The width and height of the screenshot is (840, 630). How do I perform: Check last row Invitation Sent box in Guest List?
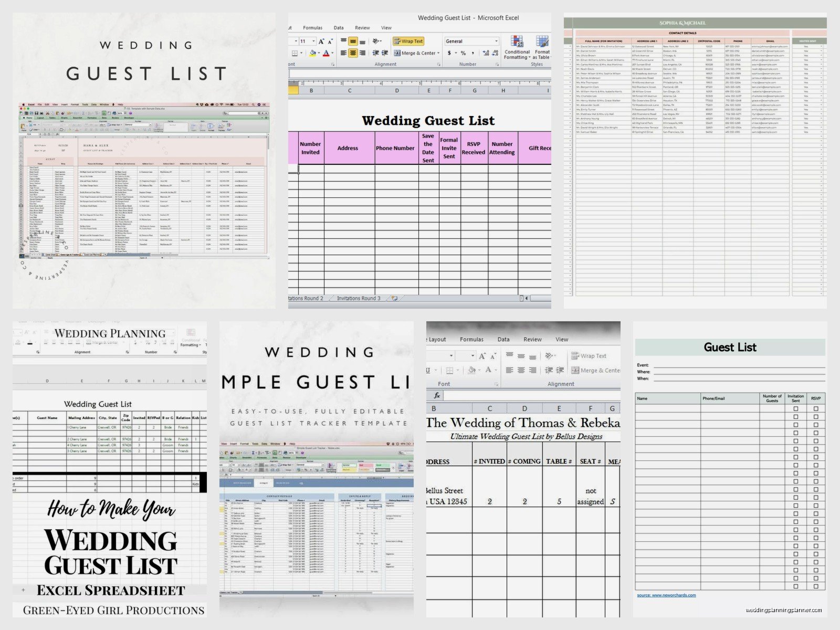click(795, 586)
